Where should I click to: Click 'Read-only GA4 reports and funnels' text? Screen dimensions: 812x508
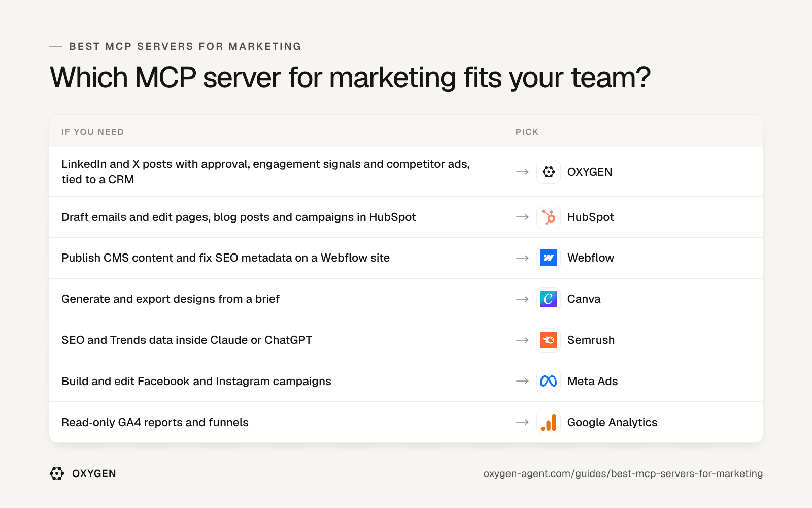point(155,422)
